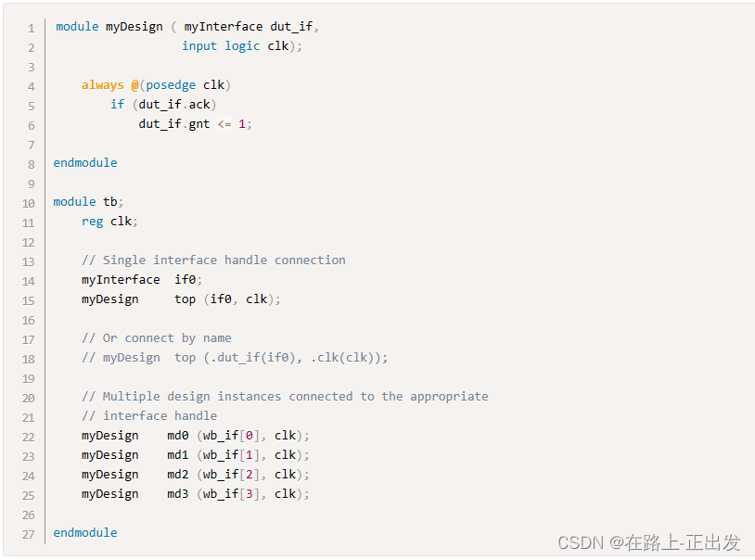Click 'dut_if.ack' in the if condition

[x=174, y=105]
